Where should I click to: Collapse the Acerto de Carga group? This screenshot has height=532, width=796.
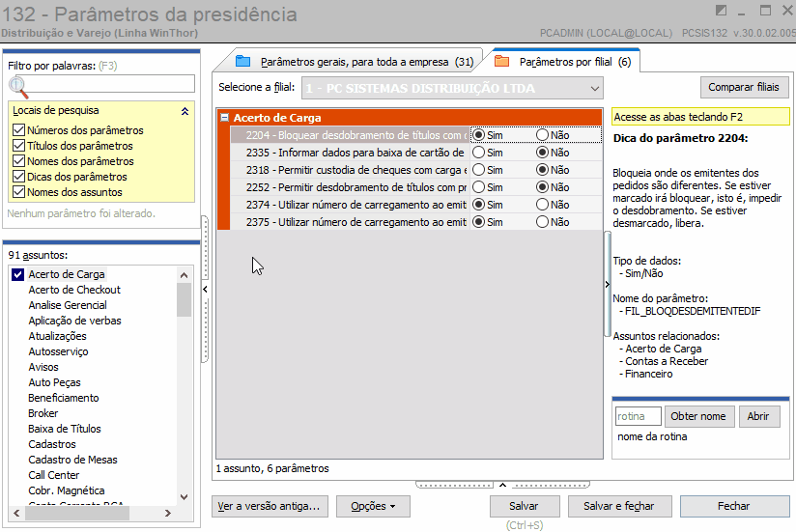[224, 118]
